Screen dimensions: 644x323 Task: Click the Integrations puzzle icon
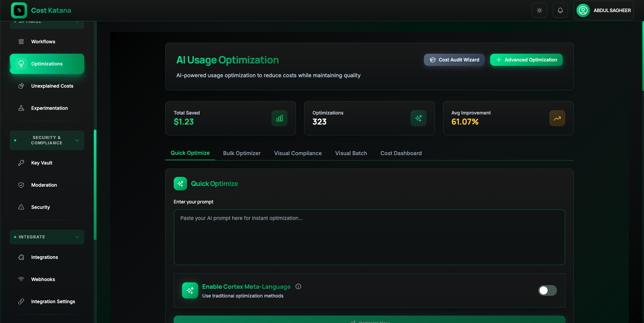pyautogui.click(x=21, y=257)
